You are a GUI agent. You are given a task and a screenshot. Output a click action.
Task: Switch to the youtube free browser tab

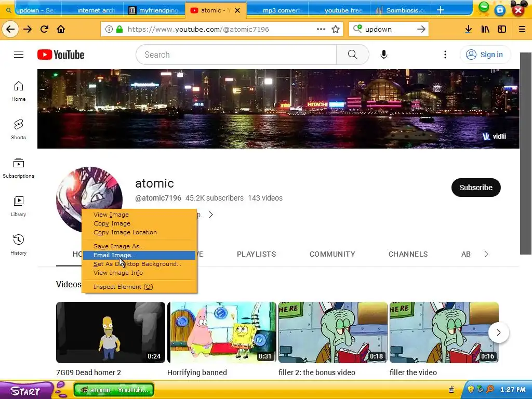pos(339,10)
